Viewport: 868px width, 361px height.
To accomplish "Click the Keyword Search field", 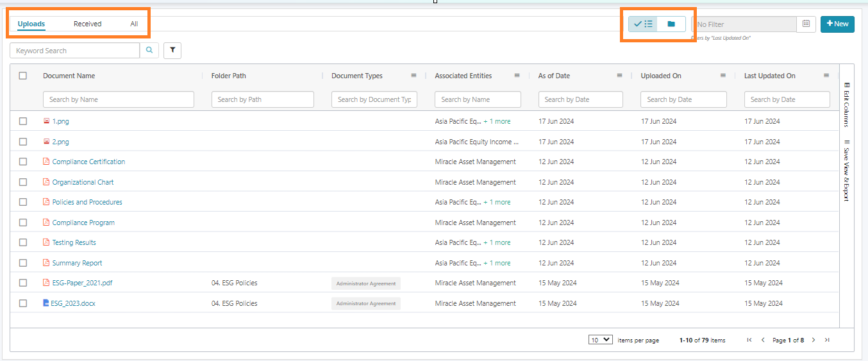I will pyautogui.click(x=75, y=51).
